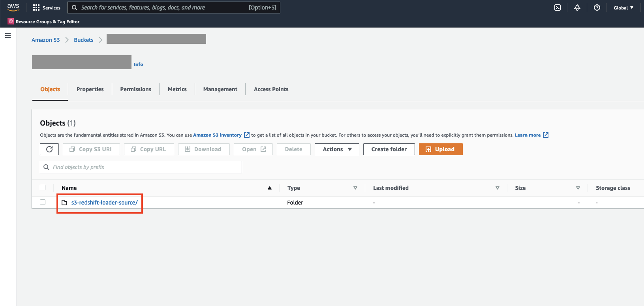The width and height of the screenshot is (644, 306).
Task: Click the folder icon of s3-redshift-loader-source
Action: [64, 203]
